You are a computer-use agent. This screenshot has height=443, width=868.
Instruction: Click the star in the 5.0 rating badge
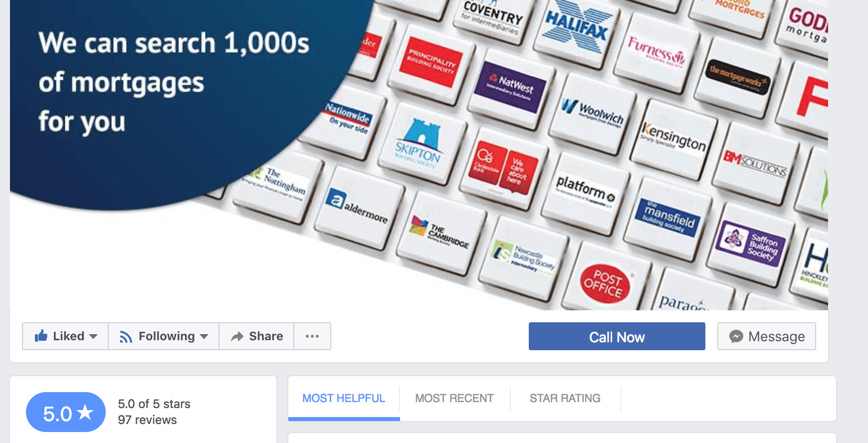click(x=85, y=412)
